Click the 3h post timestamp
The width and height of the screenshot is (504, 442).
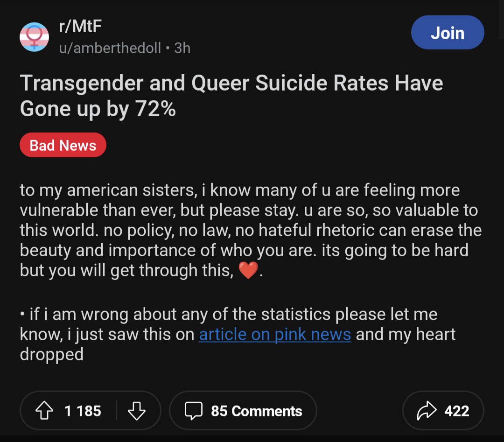click(x=182, y=48)
